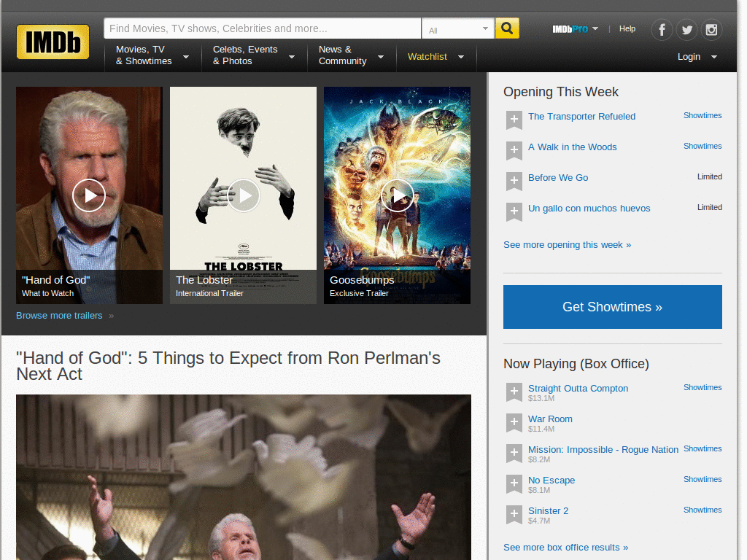Open A Walk in the Woods title link
This screenshot has height=560, width=747.
tap(572, 147)
